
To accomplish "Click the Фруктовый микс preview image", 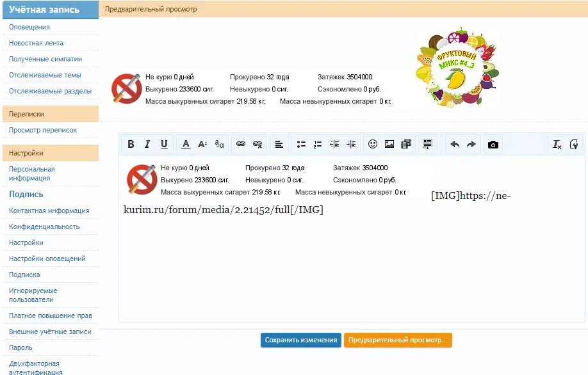I will pos(457,67).
